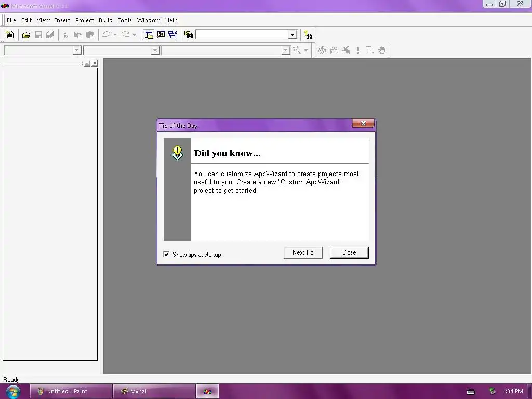The image size is (532, 399).
Task: Click the Search binoculars icon
Action: pyautogui.click(x=308, y=35)
